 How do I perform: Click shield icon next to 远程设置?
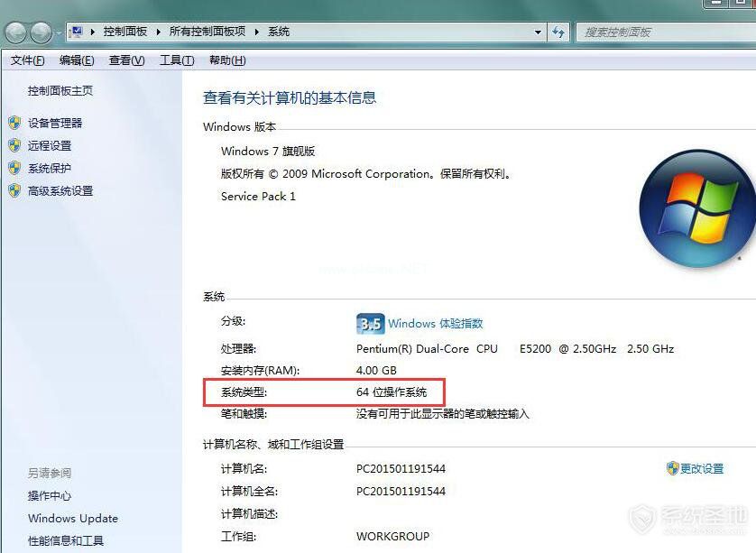click(x=14, y=145)
